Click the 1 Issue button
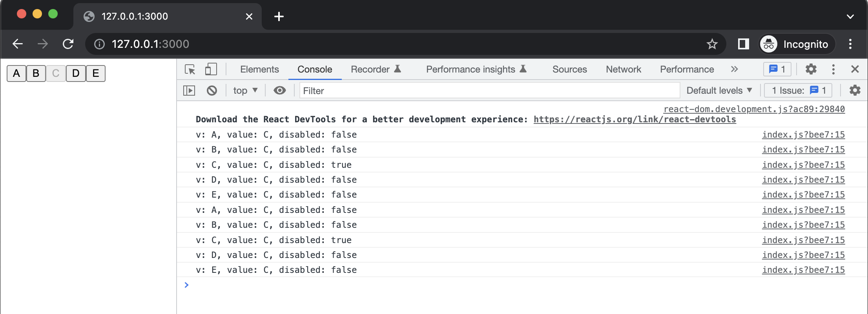Image resolution: width=868 pixels, height=314 pixels. (799, 91)
